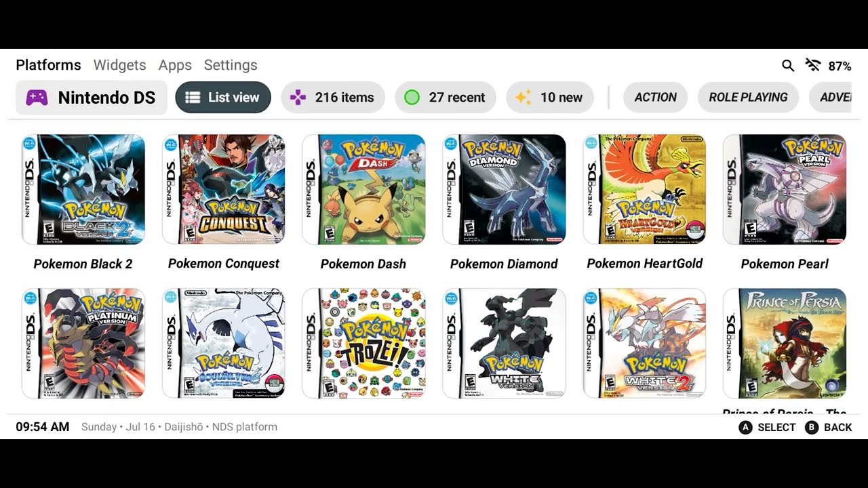This screenshot has width=868, height=488.
Task: Toggle the List view mode
Action: [223, 98]
